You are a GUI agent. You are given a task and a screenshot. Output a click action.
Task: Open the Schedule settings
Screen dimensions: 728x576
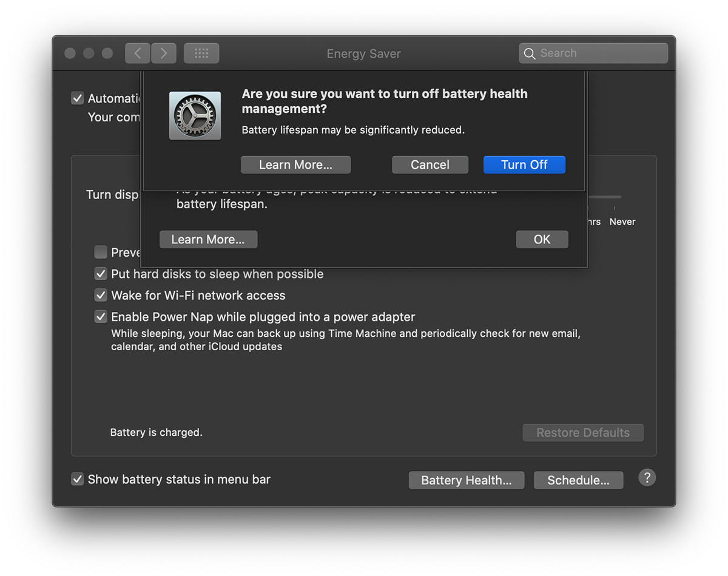pos(578,480)
